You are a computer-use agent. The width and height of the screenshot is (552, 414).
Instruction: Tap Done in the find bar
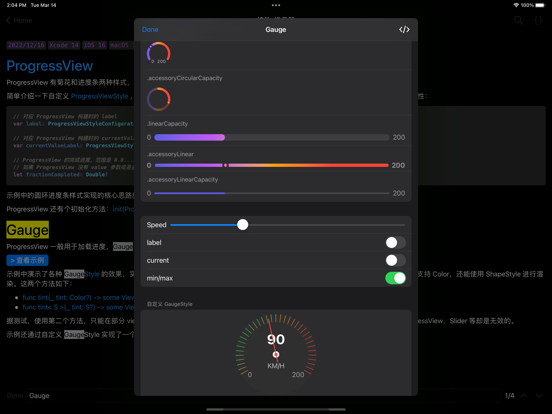point(15,396)
